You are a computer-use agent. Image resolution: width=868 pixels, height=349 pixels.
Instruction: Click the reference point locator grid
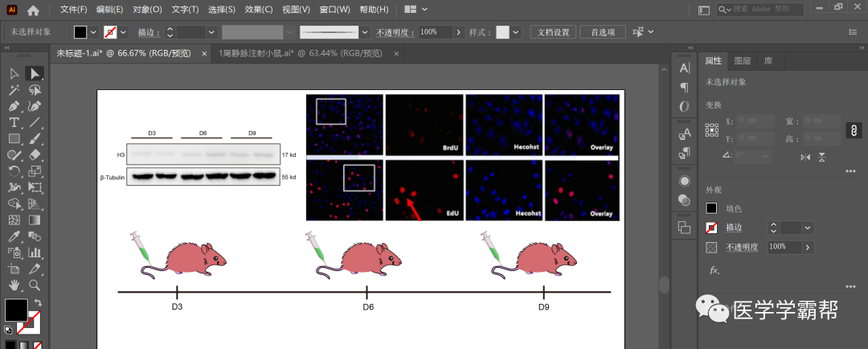[712, 129]
